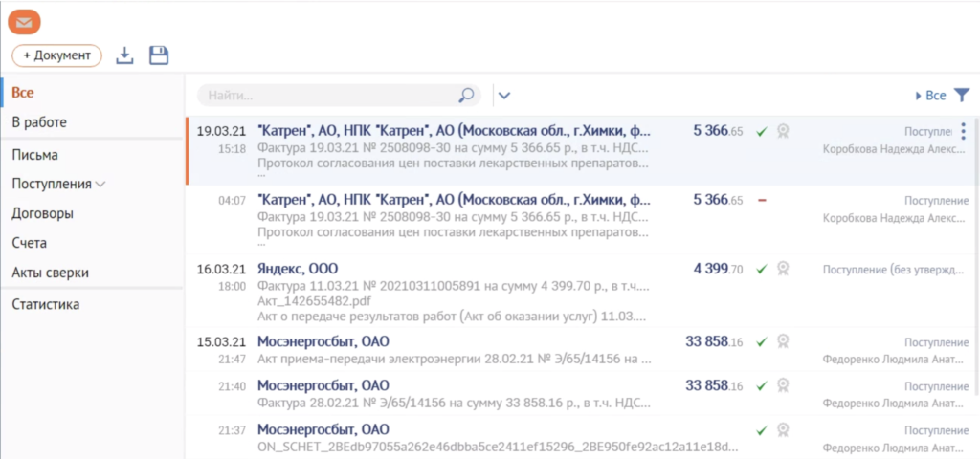This screenshot has height=459, width=980.
Task: Click the download documents icon
Action: coord(124,56)
